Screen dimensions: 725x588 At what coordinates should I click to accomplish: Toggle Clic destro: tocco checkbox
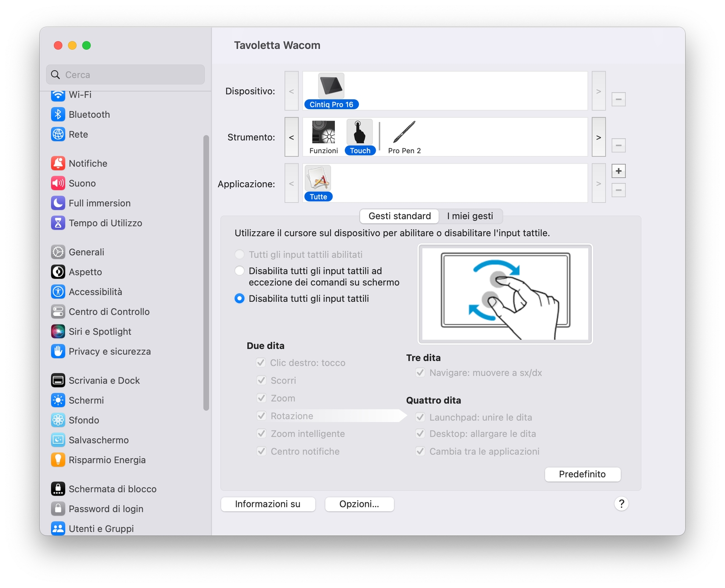click(261, 363)
